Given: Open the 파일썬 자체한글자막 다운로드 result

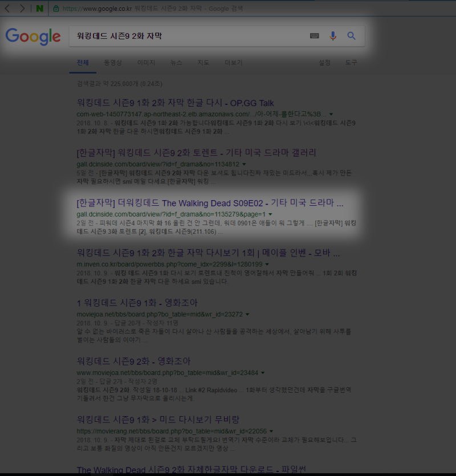Looking at the screenshot, I should [192, 470].
